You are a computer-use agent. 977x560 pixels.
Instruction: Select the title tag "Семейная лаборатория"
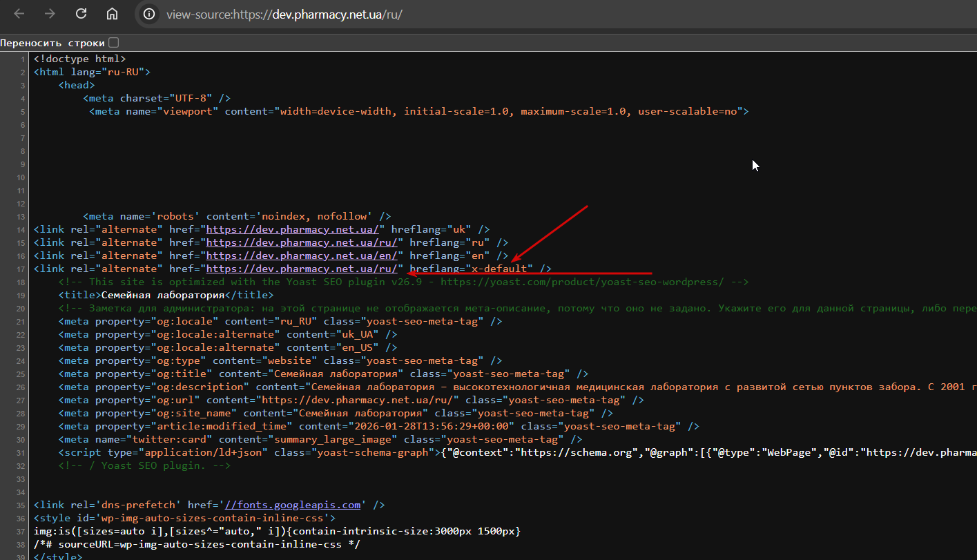coord(166,295)
